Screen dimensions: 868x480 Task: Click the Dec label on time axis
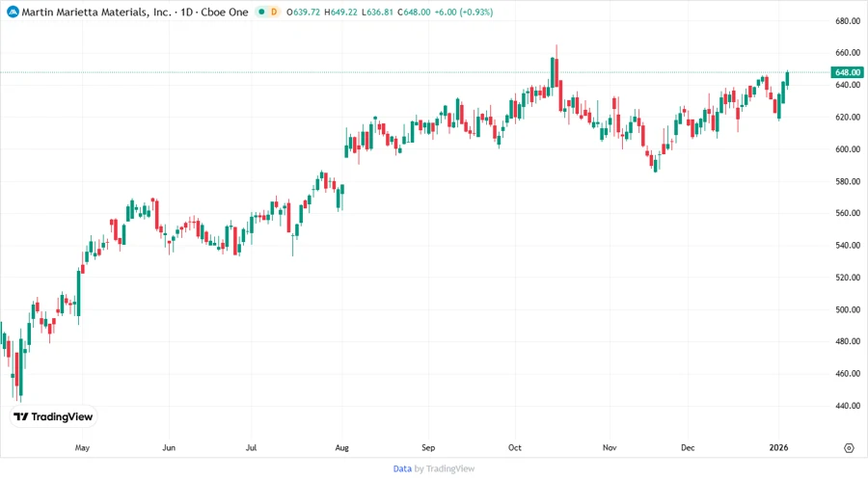(x=688, y=447)
